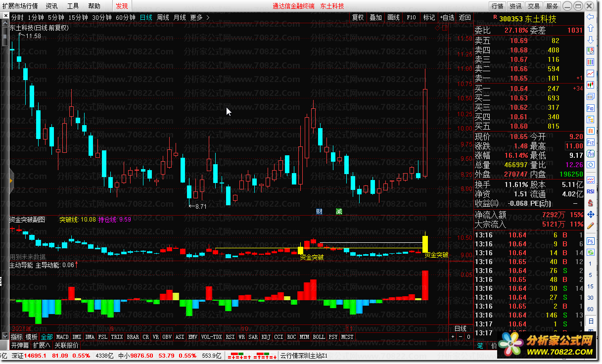Select the MACD indicator tab

[x=62, y=337]
